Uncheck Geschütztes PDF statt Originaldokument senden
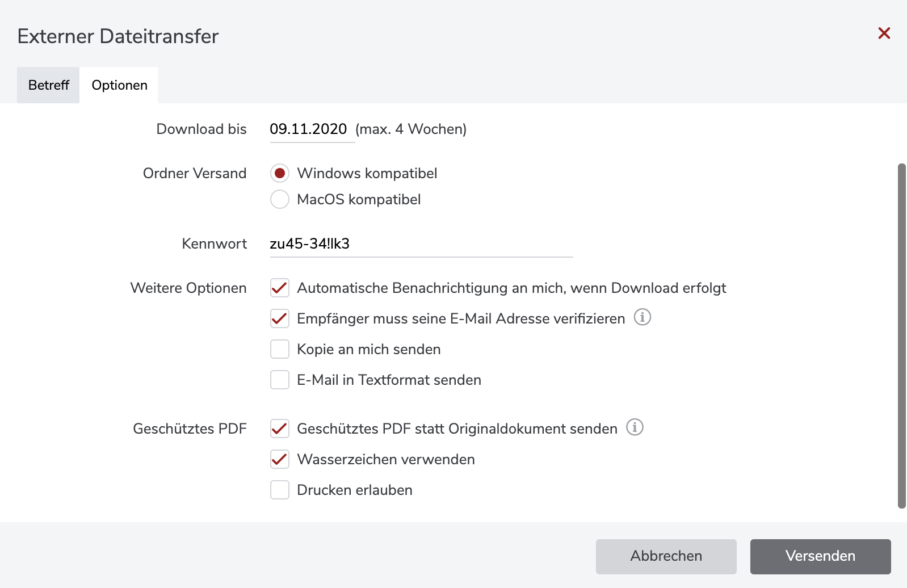Image resolution: width=907 pixels, height=588 pixels. point(280,429)
